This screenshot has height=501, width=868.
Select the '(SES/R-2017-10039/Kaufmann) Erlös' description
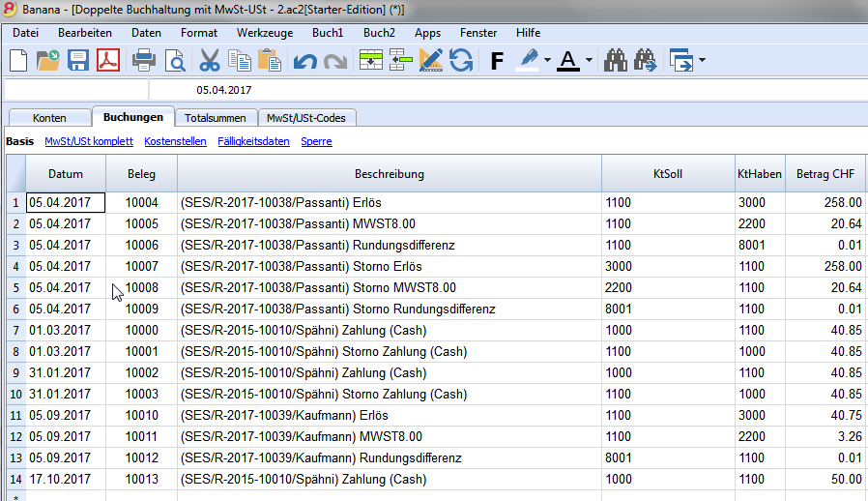click(x=390, y=415)
